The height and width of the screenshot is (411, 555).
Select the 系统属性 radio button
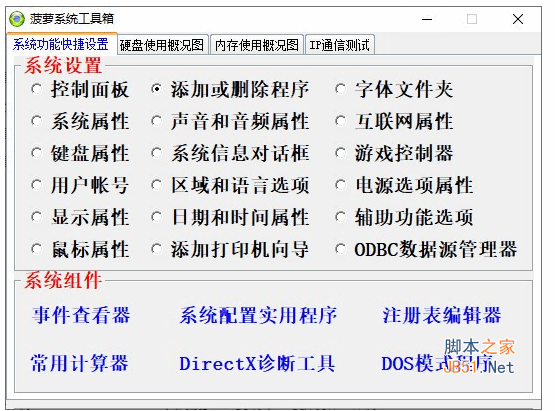[37, 121]
